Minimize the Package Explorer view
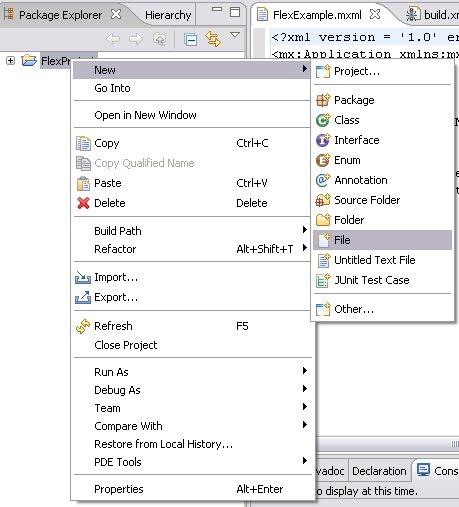Image resolution: width=459 pixels, height=507 pixels. point(217,9)
